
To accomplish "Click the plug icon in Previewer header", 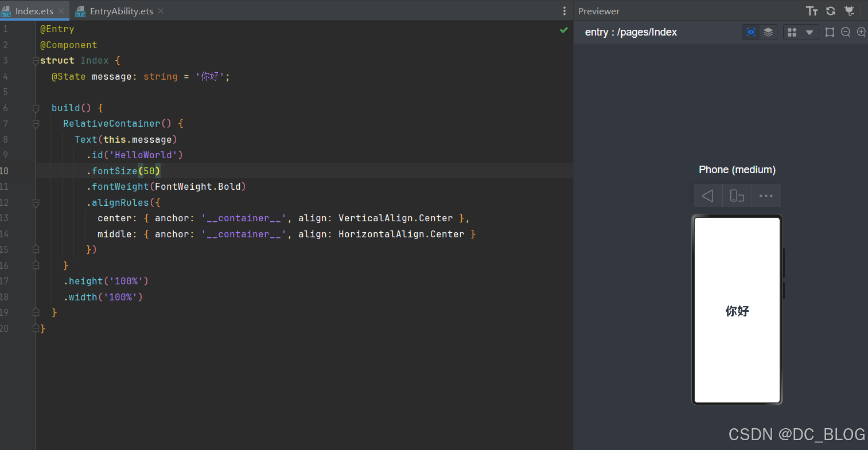I will (850, 11).
